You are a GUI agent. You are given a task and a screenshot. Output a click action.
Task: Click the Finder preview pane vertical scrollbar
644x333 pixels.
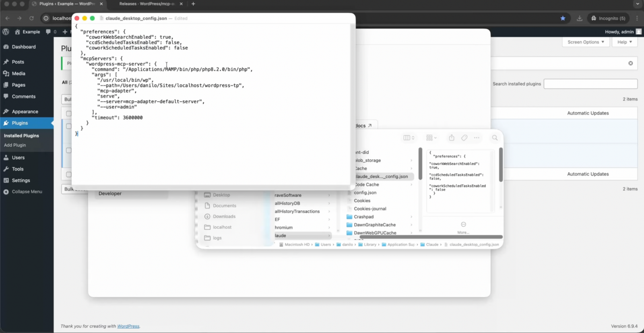click(x=501, y=165)
